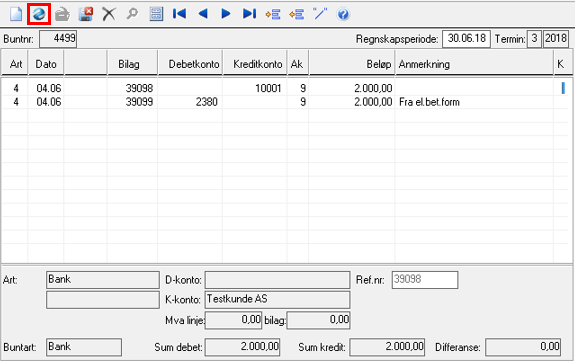Create a new blank batch document
The image size is (575, 361).
(x=16, y=14)
